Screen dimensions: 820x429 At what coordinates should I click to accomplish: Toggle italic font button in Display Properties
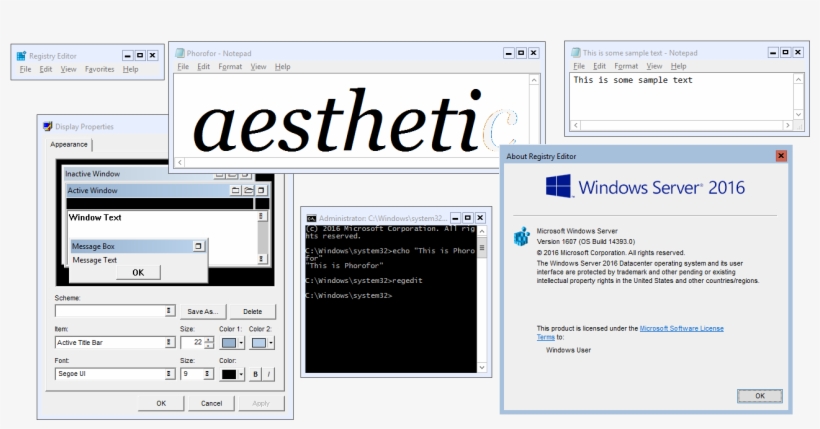[x=269, y=374]
